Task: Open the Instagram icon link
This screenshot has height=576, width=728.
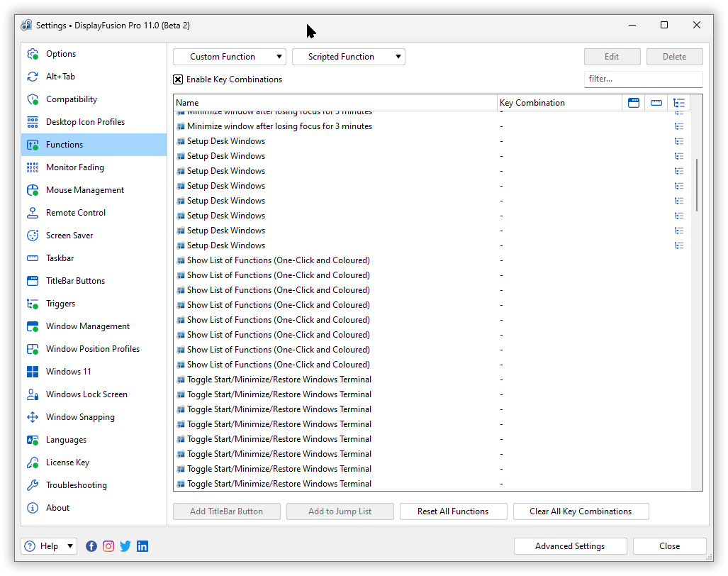Action: pyautogui.click(x=108, y=546)
